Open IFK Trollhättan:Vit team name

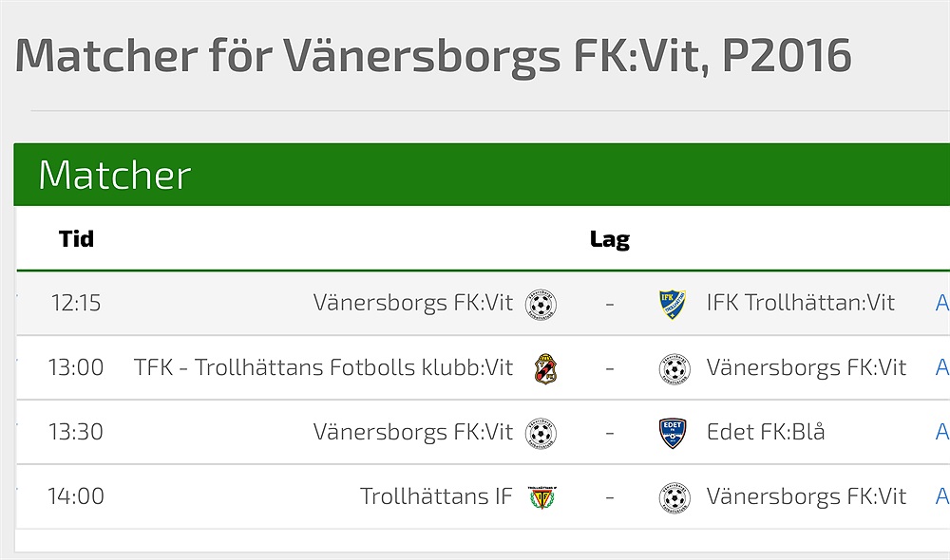tap(800, 304)
